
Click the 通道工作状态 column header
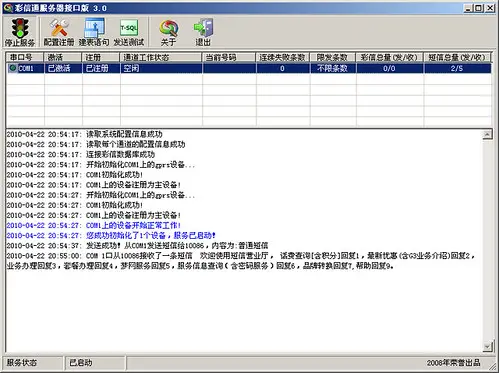tap(161, 57)
